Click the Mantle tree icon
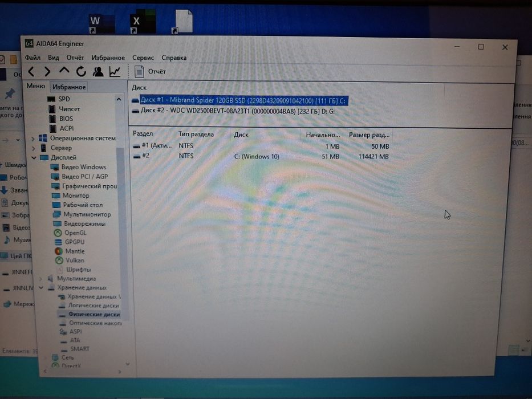Screen dimensions: 532x399 (58, 251)
